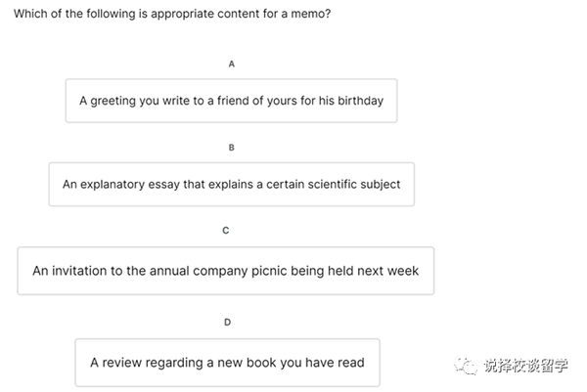The width and height of the screenshot is (587, 392).
Task: Click the word "picnic" in option C
Action: click(x=271, y=271)
